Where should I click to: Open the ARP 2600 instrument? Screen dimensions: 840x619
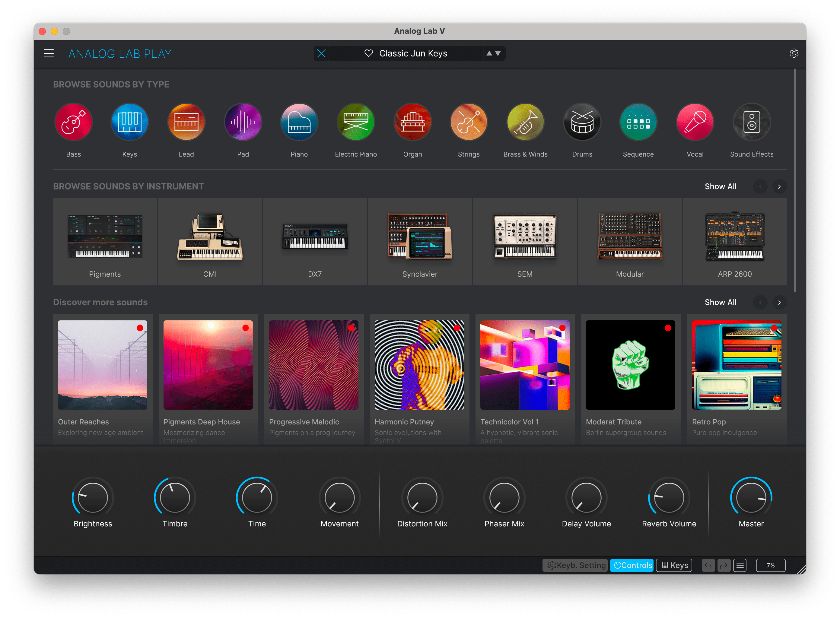point(735,242)
